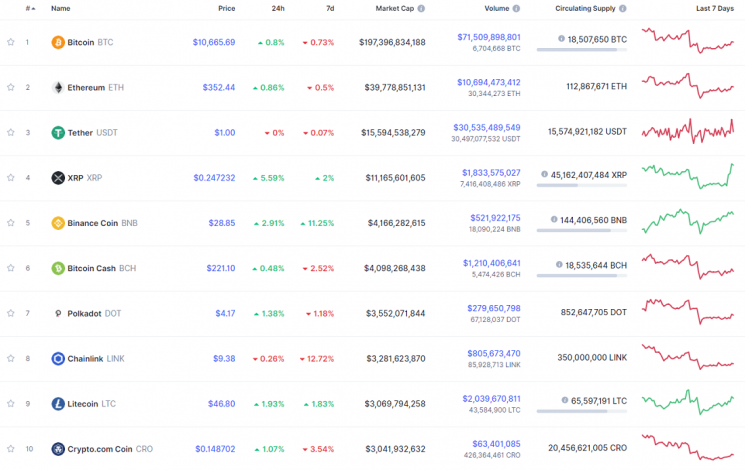
Task: Toggle watchlist star for XRP
Action: 10,177
